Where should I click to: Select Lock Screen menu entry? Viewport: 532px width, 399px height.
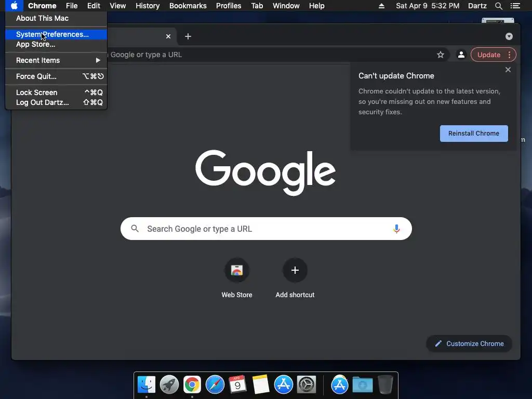click(56, 92)
